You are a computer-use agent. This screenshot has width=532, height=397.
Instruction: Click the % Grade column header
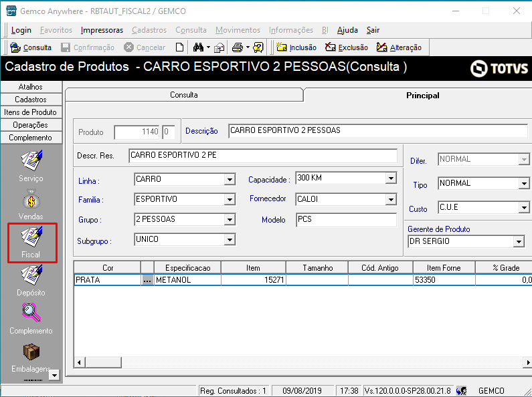505,268
